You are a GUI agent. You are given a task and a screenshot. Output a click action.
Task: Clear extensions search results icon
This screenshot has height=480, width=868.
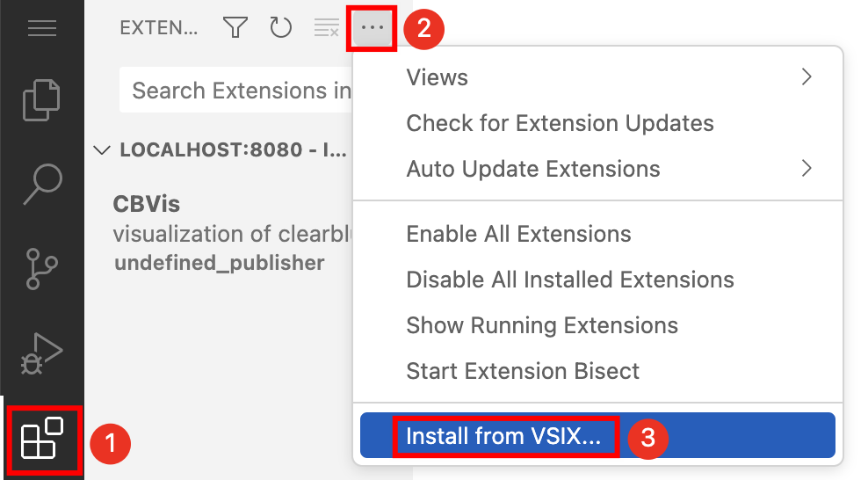pos(326,28)
